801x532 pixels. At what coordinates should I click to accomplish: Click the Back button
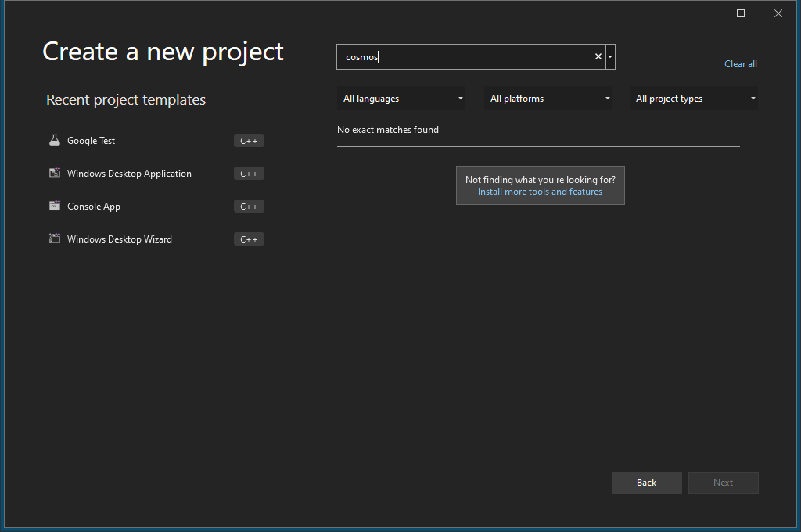[x=646, y=483]
